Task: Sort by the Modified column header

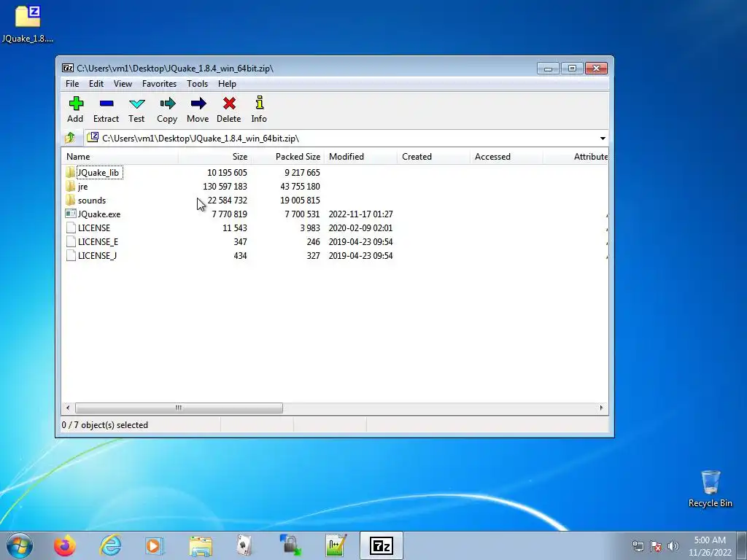Action: (x=360, y=157)
